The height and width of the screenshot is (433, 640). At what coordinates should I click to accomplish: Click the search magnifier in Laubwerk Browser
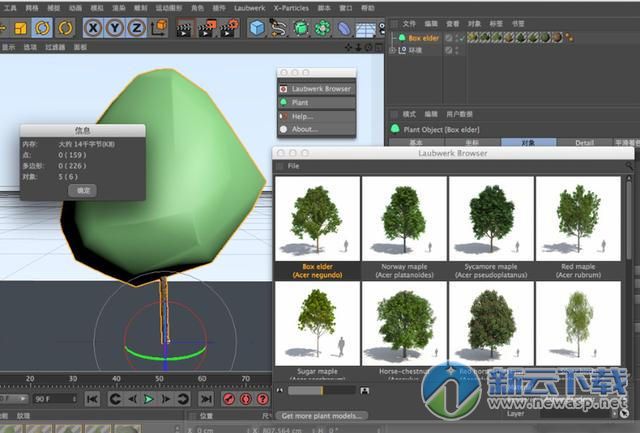point(629,166)
